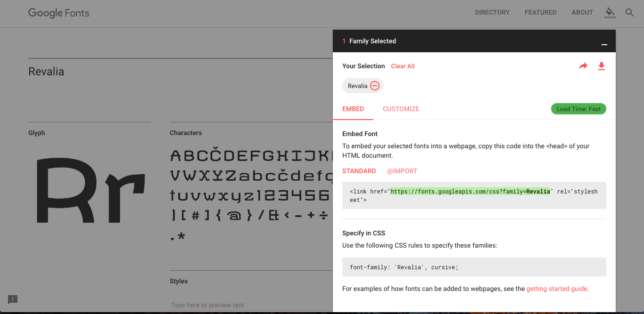The width and height of the screenshot is (644, 314).
Task: Download the selected font family
Action: pos(601,66)
